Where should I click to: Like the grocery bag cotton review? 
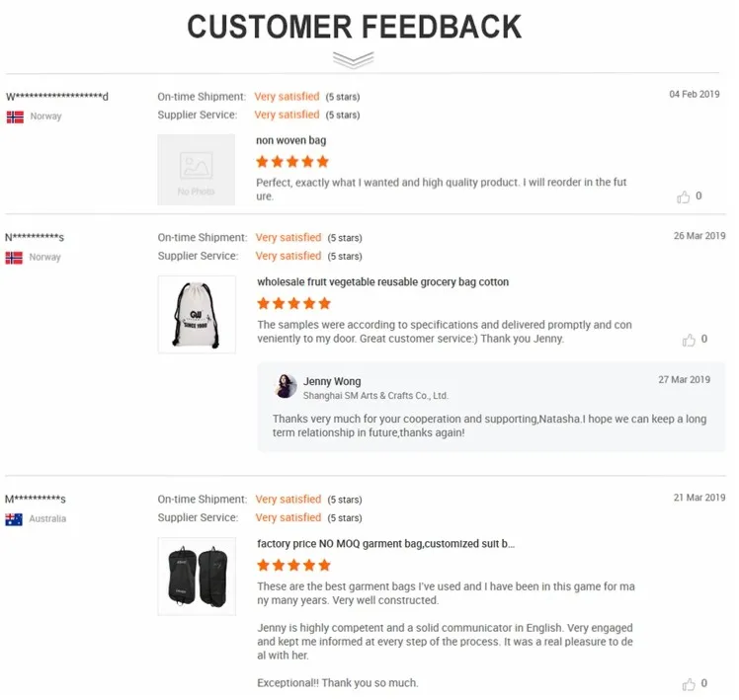tap(689, 340)
